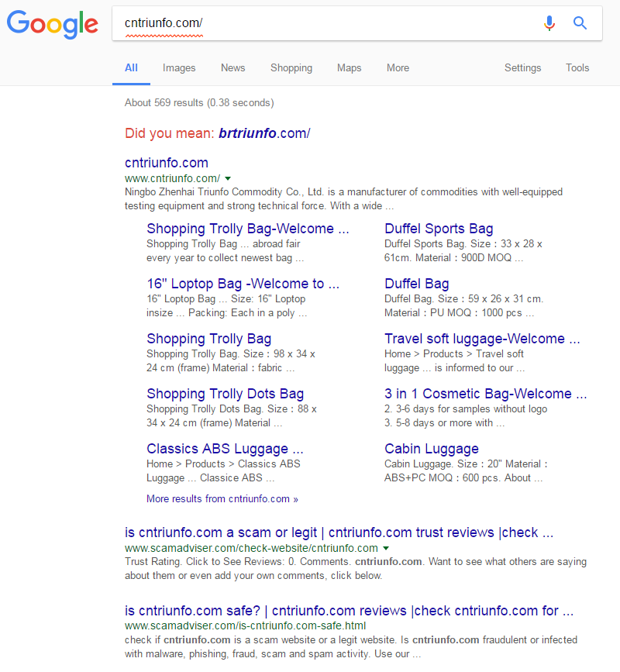Click green scamadviser.com/is-cntriunfo.com-safe.html URL
The width and height of the screenshot is (620, 672).
coord(245,625)
